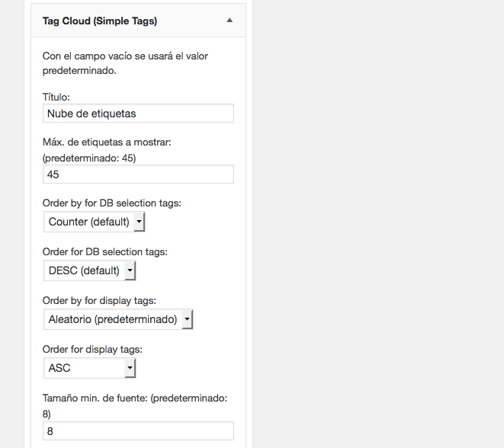Click the Tamaño min. de fuente label
The height and width of the screenshot is (448, 504).
133,398
